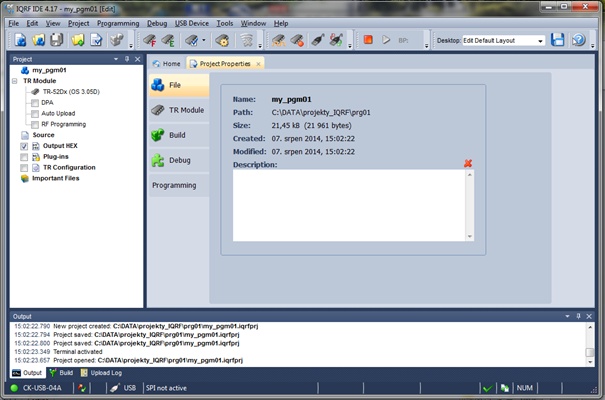605x400 pixels.
Task: Click the description box scroll down arrow
Action: pyautogui.click(x=470, y=236)
